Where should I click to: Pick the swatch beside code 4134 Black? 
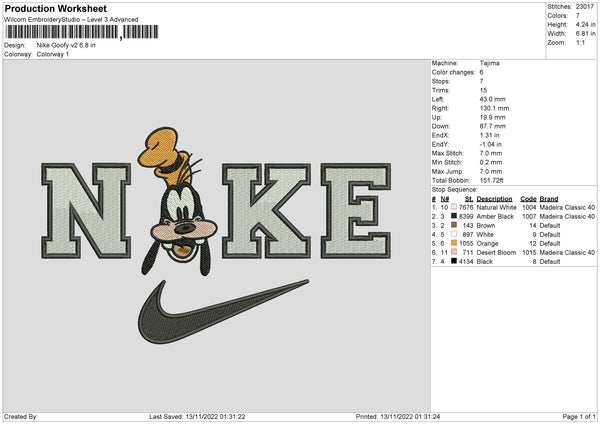(x=454, y=261)
